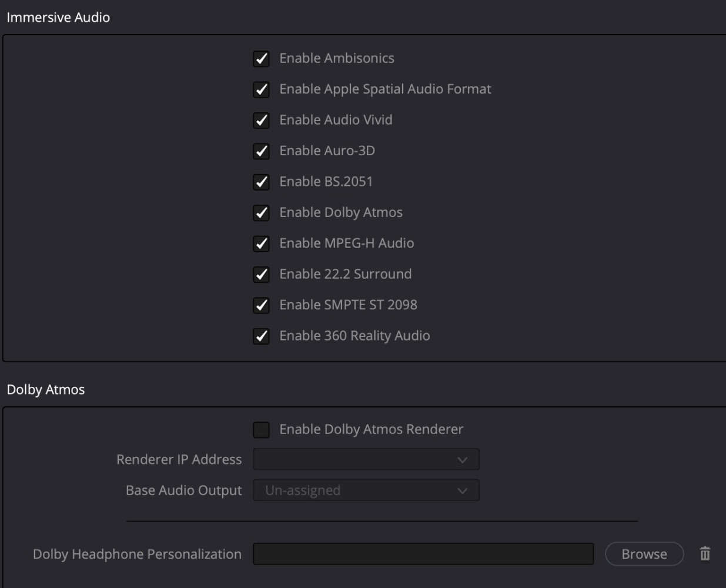Click the Dolby Headphone Personalization path field
The image size is (726, 588).
423,554
